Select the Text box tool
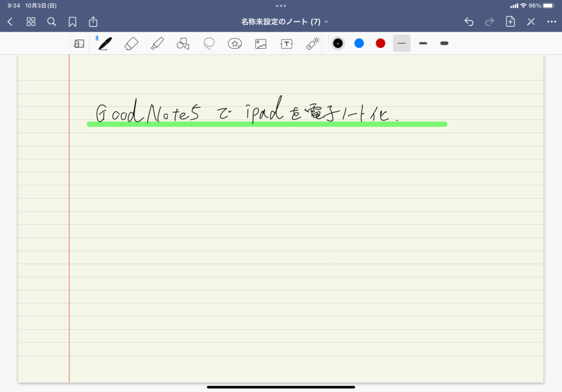 click(x=286, y=44)
